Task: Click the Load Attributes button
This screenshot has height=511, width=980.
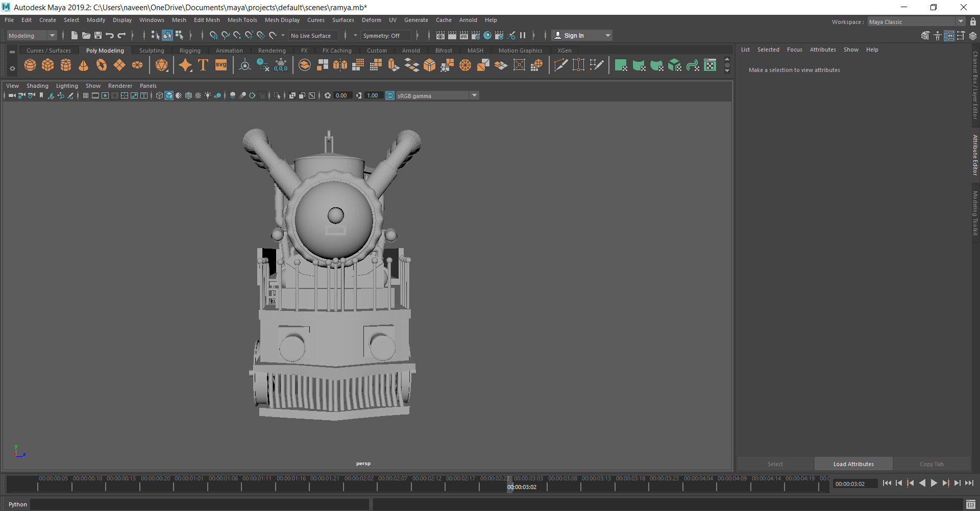Action: [853, 464]
